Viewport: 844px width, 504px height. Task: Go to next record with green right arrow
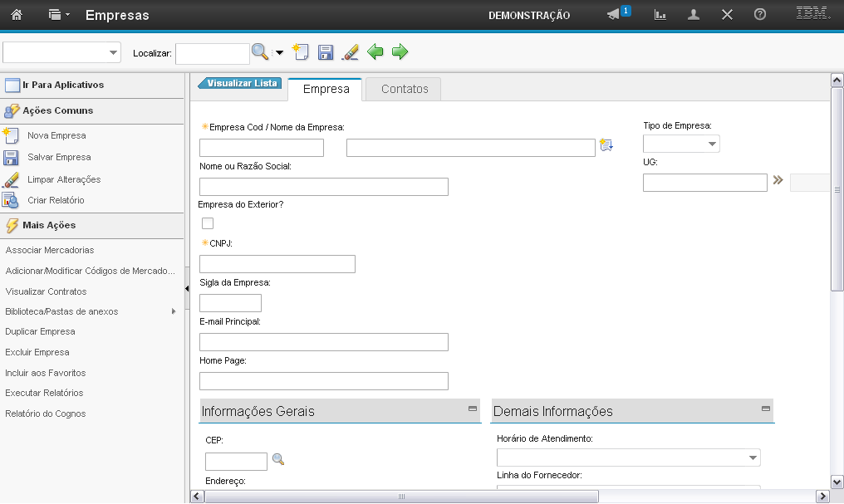point(400,52)
